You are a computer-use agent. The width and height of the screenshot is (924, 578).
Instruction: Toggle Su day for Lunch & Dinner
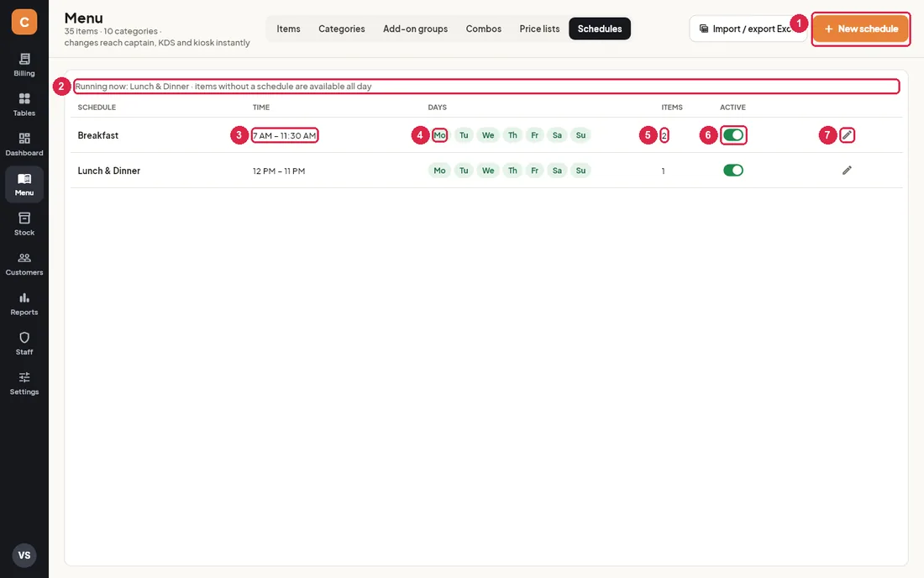click(x=581, y=171)
